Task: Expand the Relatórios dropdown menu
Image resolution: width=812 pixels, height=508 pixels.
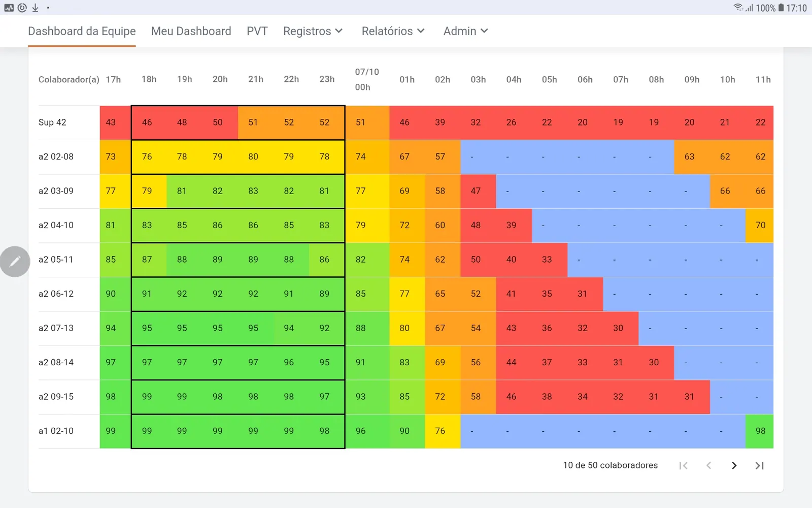Action: pyautogui.click(x=393, y=31)
